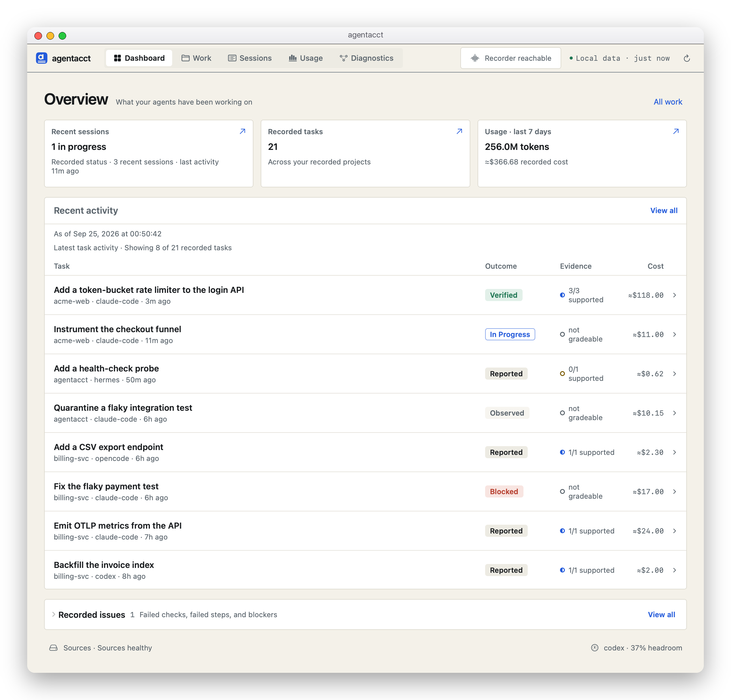Open the Dashboard tab
Viewport: 731px width, 700px height.
[139, 58]
